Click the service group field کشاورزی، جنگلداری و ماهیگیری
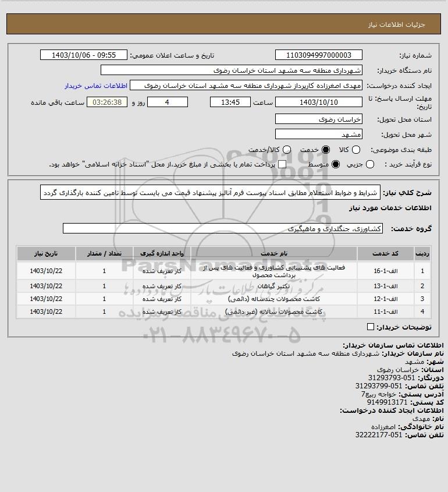The width and height of the screenshot is (448, 492). 223,228
